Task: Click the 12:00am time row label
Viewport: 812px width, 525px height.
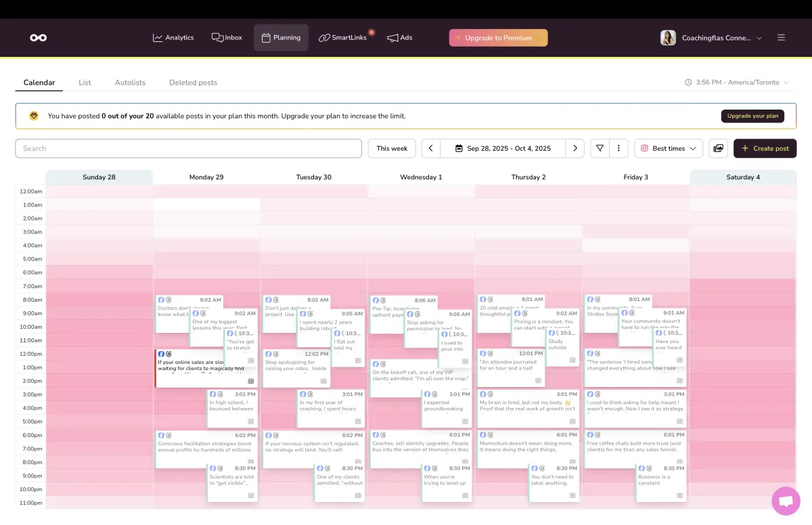Action: tap(32, 191)
